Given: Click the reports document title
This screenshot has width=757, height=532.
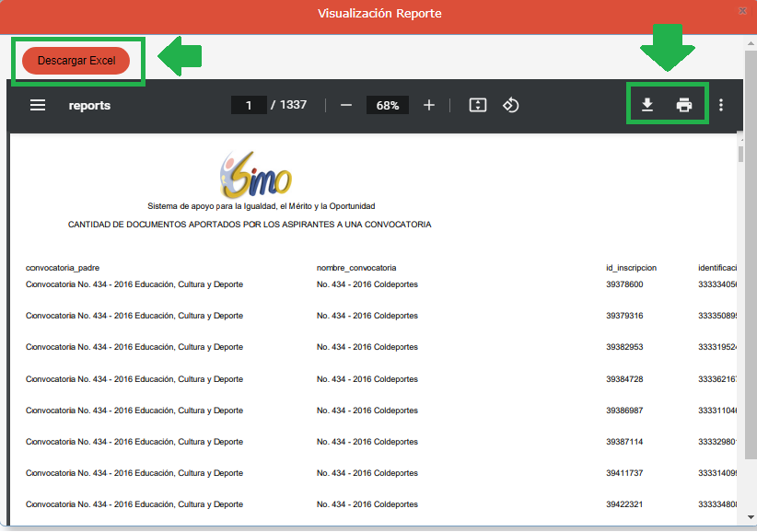Looking at the screenshot, I should tap(89, 106).
